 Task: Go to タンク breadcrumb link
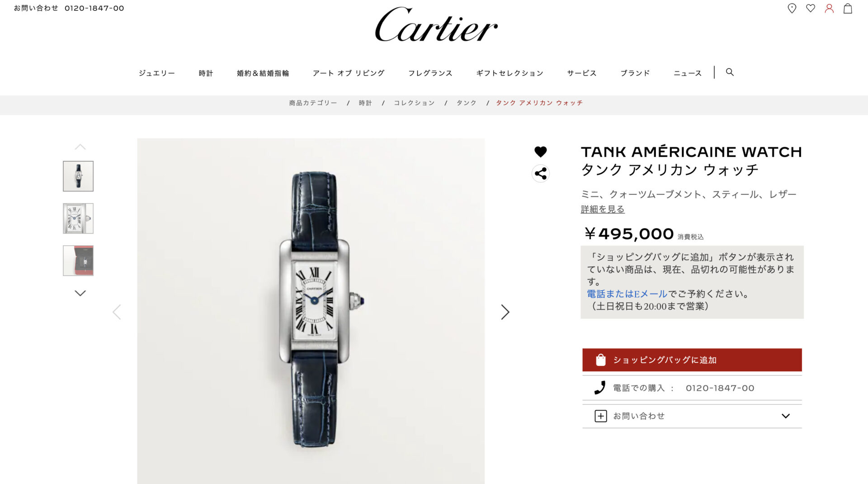466,103
